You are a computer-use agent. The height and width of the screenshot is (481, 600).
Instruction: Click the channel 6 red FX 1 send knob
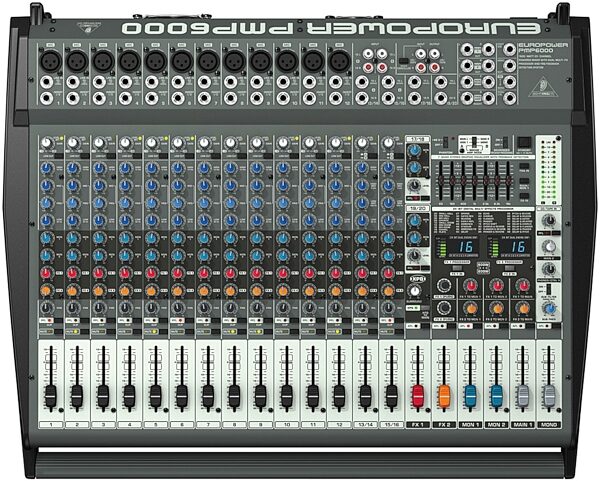[178, 273]
